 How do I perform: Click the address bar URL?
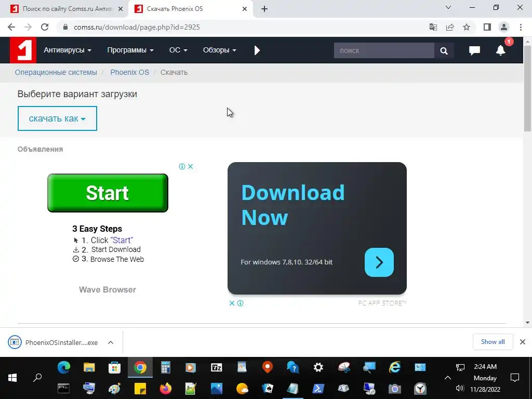137,27
